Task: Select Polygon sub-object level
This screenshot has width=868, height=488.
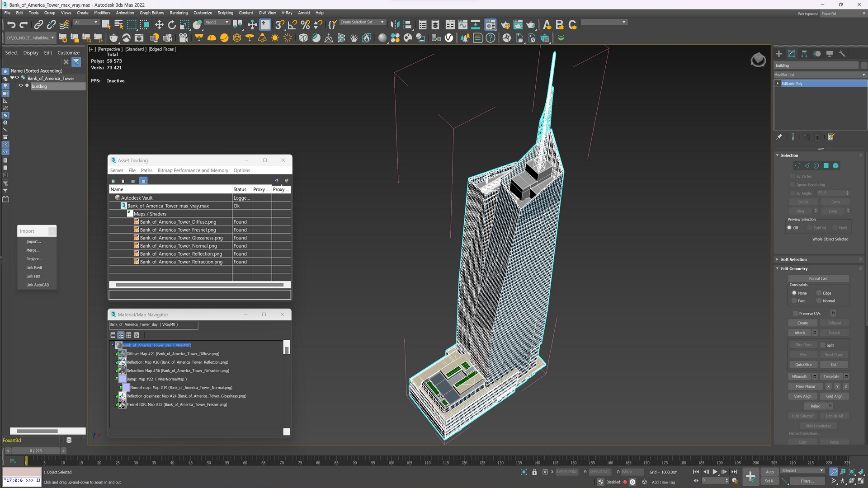Action: coord(826,166)
